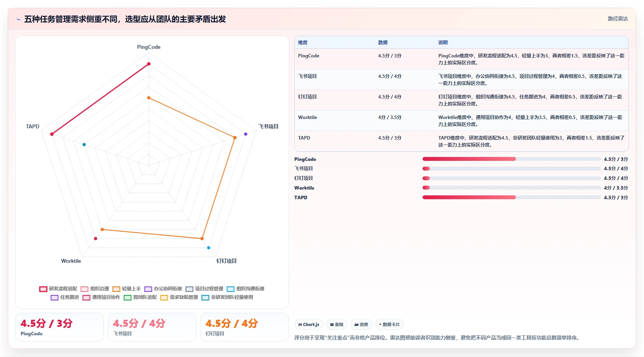Click the Worktile row description text
The height and width of the screenshot is (357, 644).
coord(531,121)
